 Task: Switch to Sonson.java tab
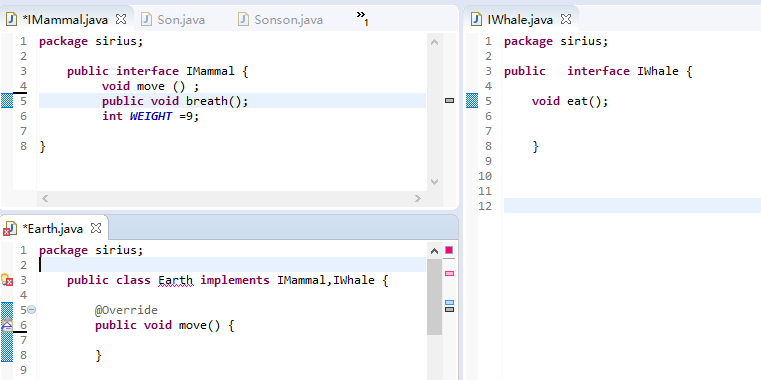[x=281, y=20]
